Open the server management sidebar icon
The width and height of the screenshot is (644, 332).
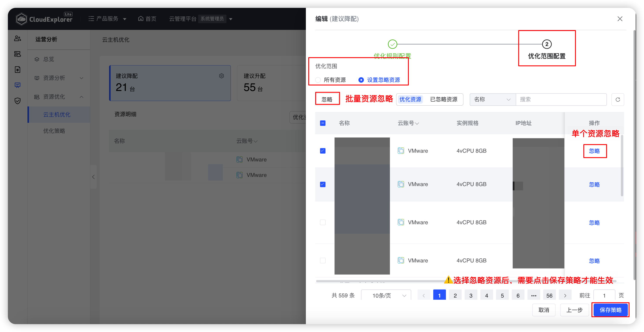click(17, 54)
